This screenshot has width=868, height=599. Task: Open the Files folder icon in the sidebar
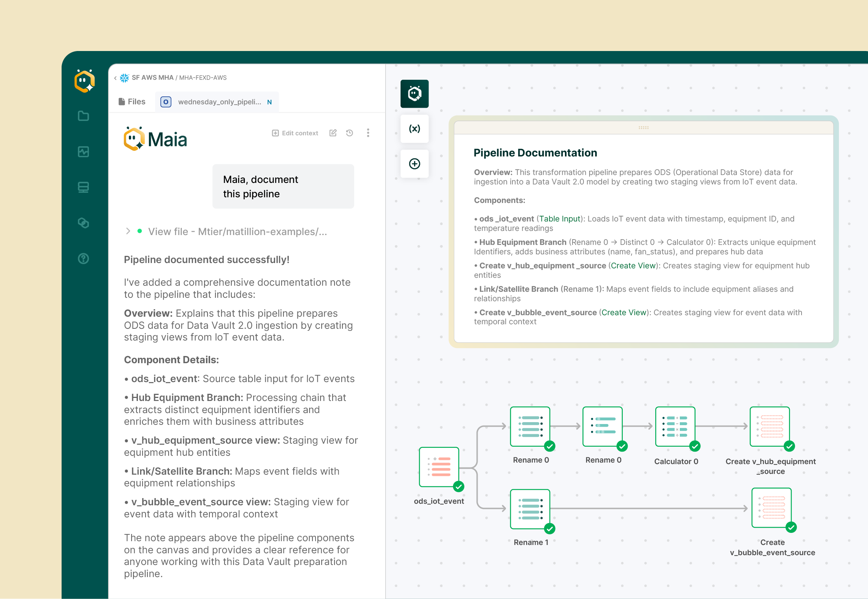(84, 116)
